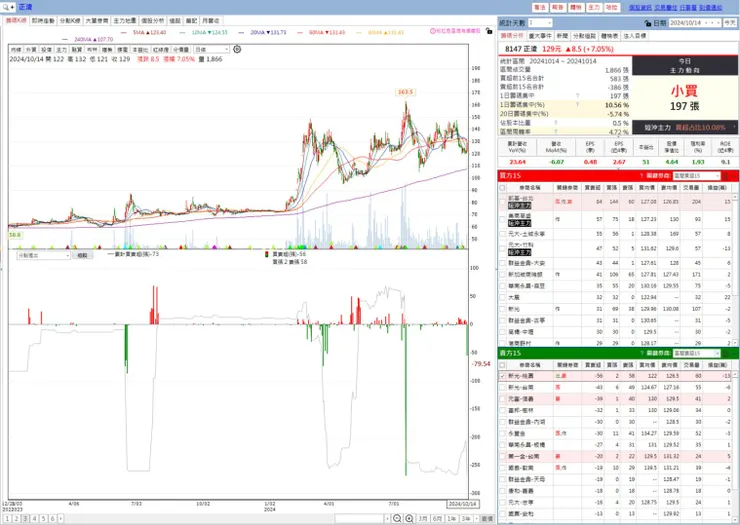Click help icon beside 佔股本比重
The height and width of the screenshot is (525, 740).
pyautogui.click(x=556, y=123)
